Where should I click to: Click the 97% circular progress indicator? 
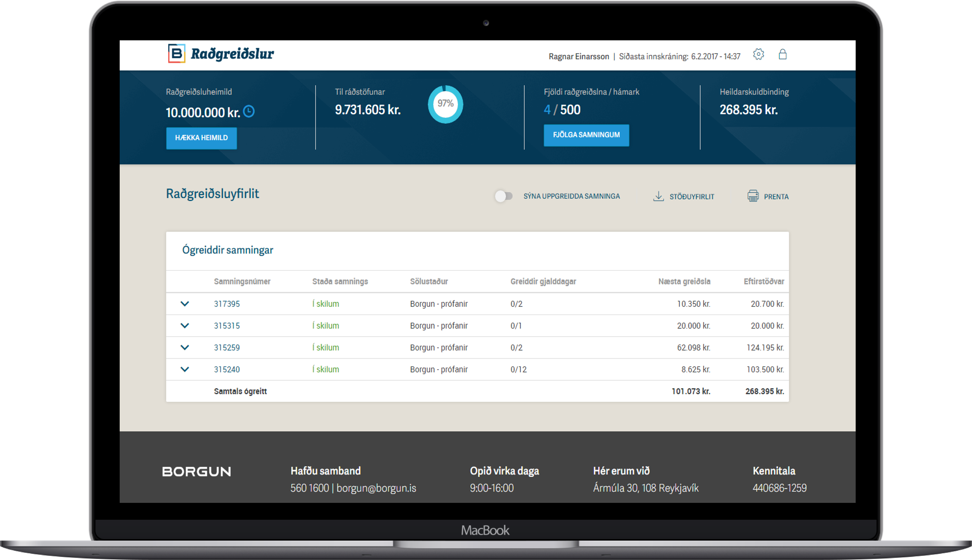[x=445, y=104]
